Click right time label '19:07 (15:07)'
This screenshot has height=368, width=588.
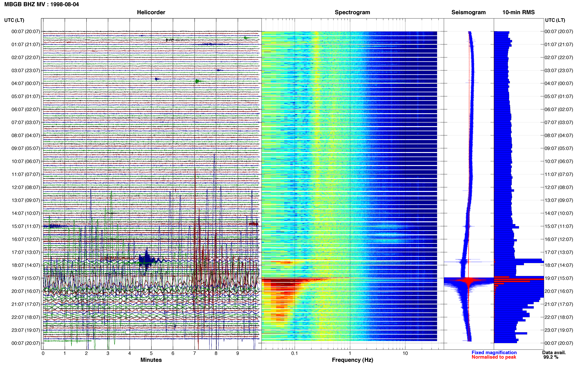coord(559,278)
